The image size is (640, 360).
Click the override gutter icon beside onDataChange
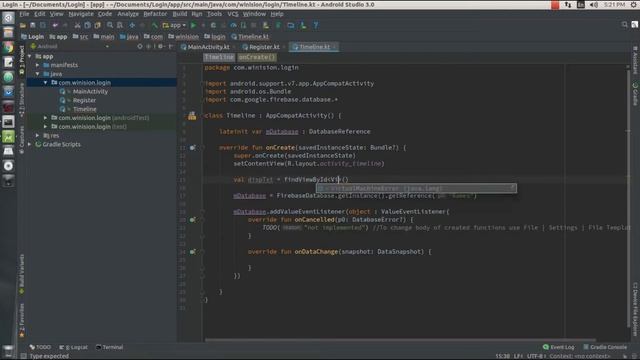[x=192, y=252]
